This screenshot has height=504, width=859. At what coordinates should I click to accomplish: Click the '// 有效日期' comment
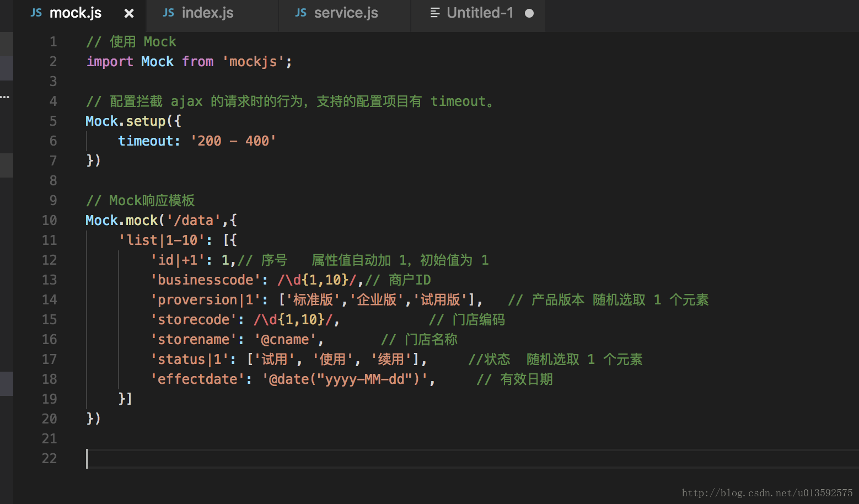coord(514,379)
